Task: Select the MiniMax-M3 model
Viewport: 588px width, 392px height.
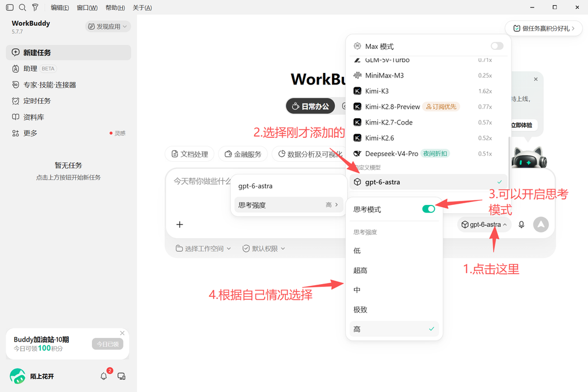Action: pyautogui.click(x=428, y=75)
